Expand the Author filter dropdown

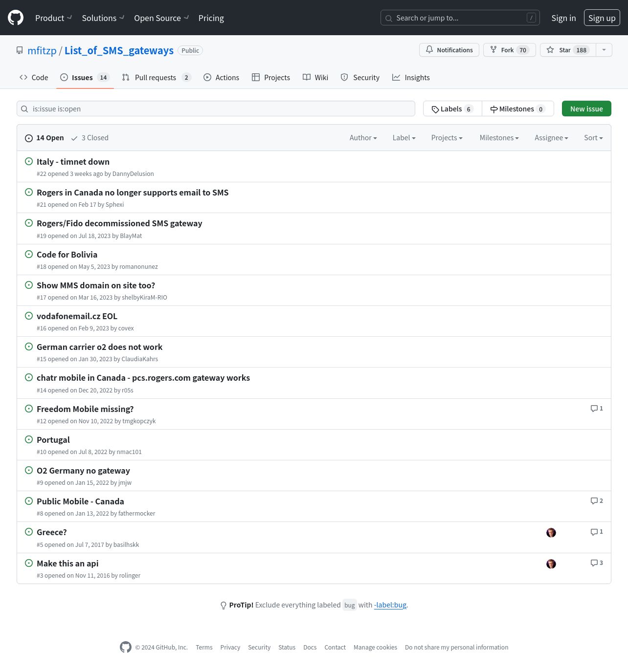pos(363,138)
